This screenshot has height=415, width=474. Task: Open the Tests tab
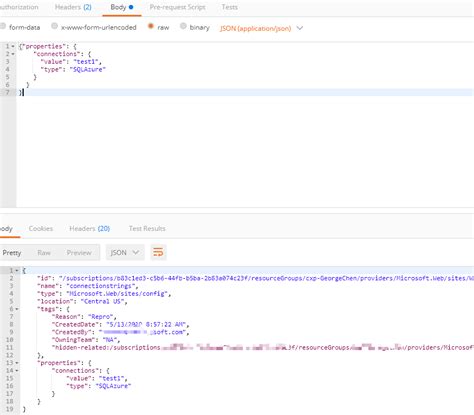point(230,7)
